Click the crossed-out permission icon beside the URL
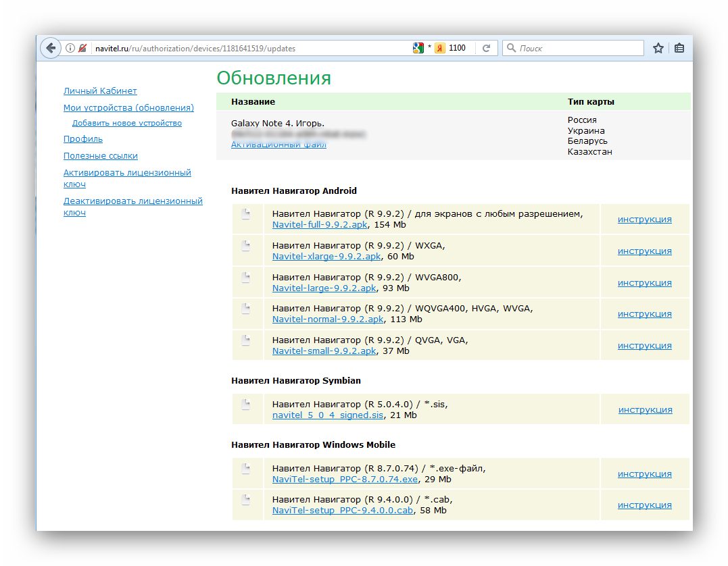 pyautogui.click(x=82, y=48)
